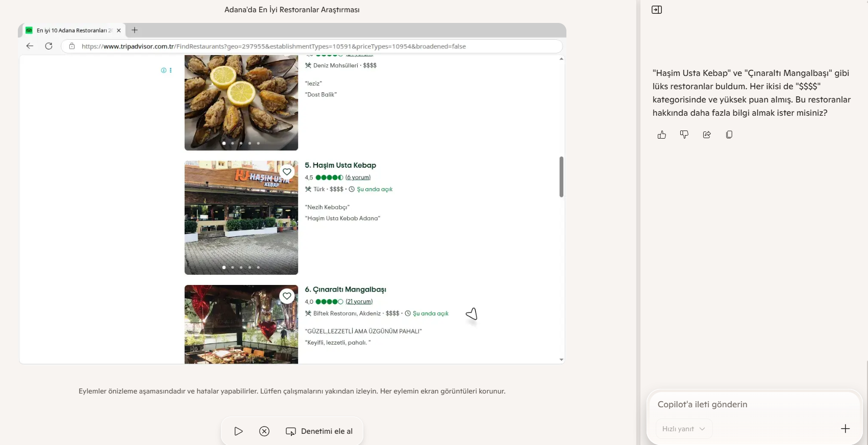Click the scrollbar up arrow
The image size is (868, 445).
point(561,59)
